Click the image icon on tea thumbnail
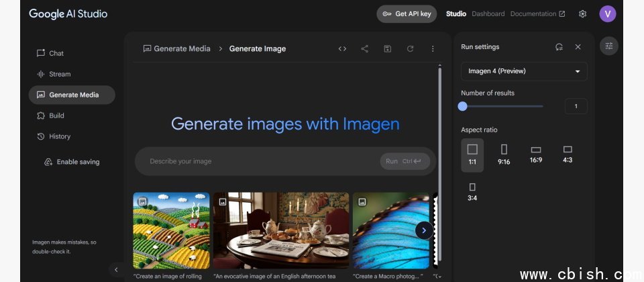Viewport: 644px width, 282px height. (223, 201)
